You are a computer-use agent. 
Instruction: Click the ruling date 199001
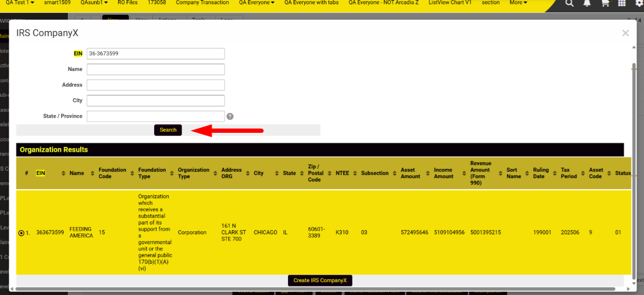542,233
